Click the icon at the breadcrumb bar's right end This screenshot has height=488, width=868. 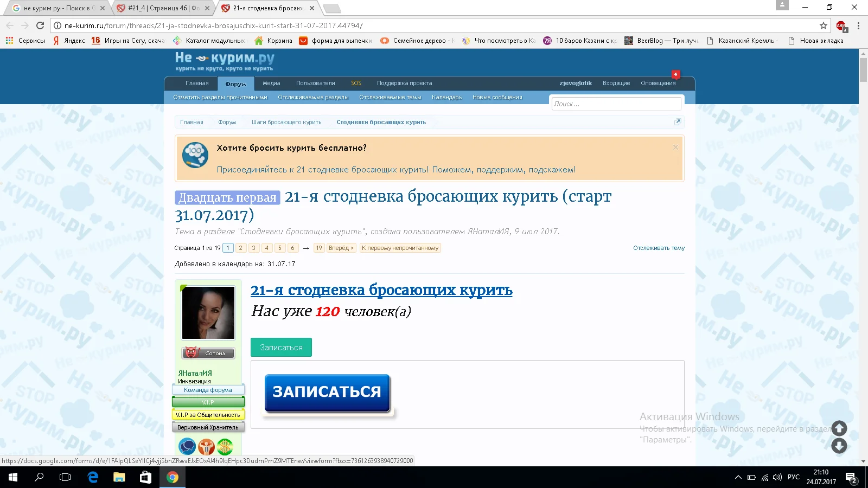[677, 122]
